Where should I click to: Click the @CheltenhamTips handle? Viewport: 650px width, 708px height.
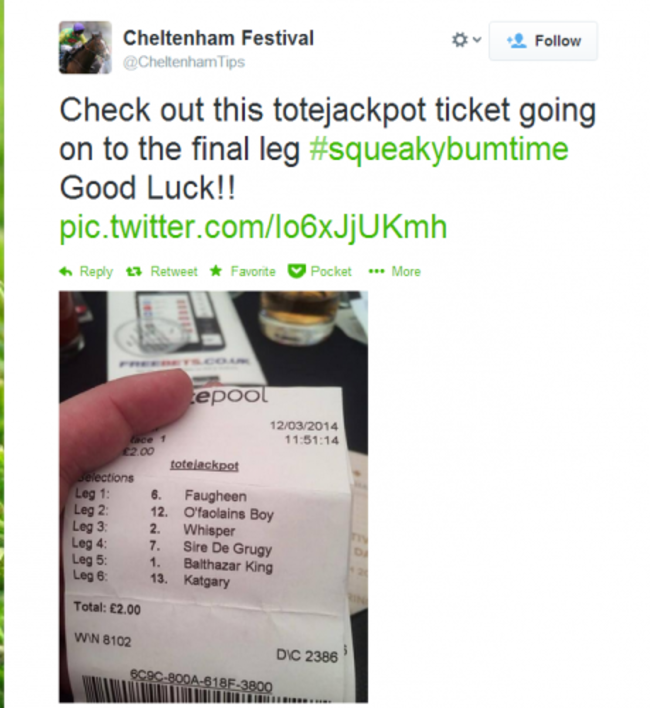click(x=184, y=62)
